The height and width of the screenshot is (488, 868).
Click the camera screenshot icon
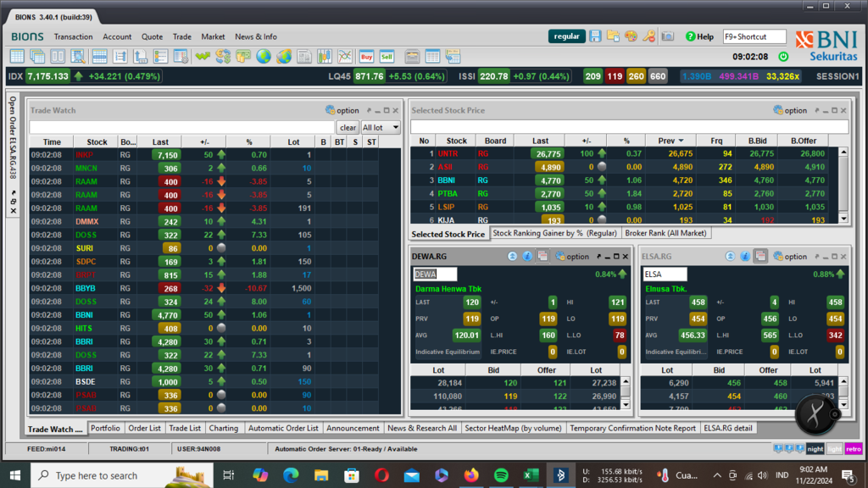pos(668,36)
